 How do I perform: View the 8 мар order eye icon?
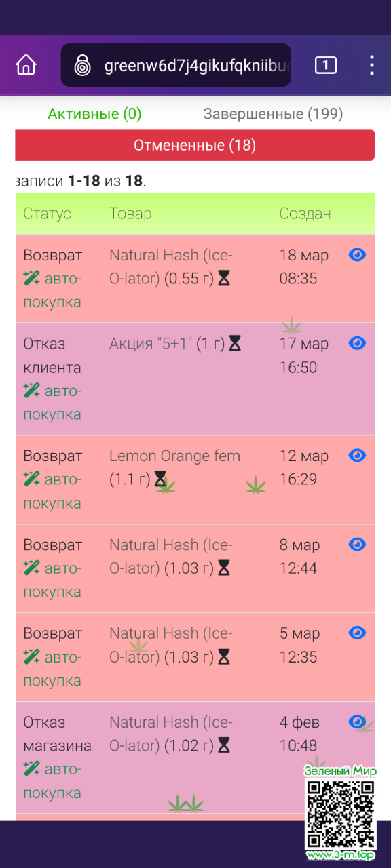click(x=357, y=544)
